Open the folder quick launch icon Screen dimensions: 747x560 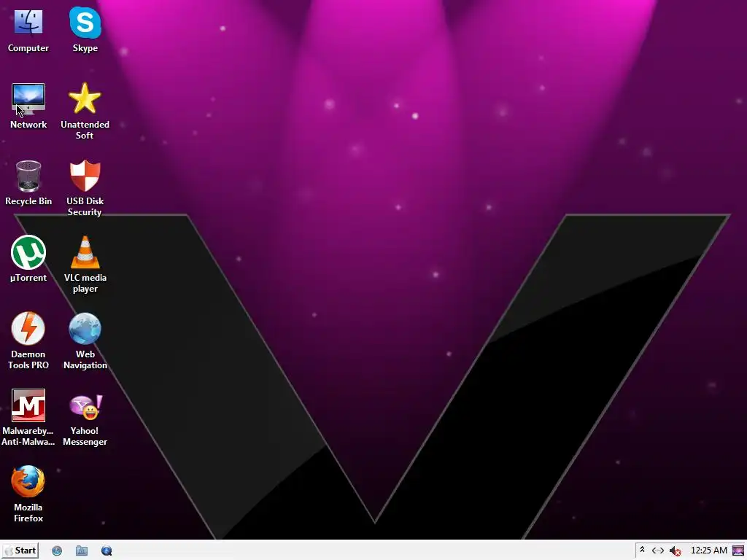tap(82, 551)
